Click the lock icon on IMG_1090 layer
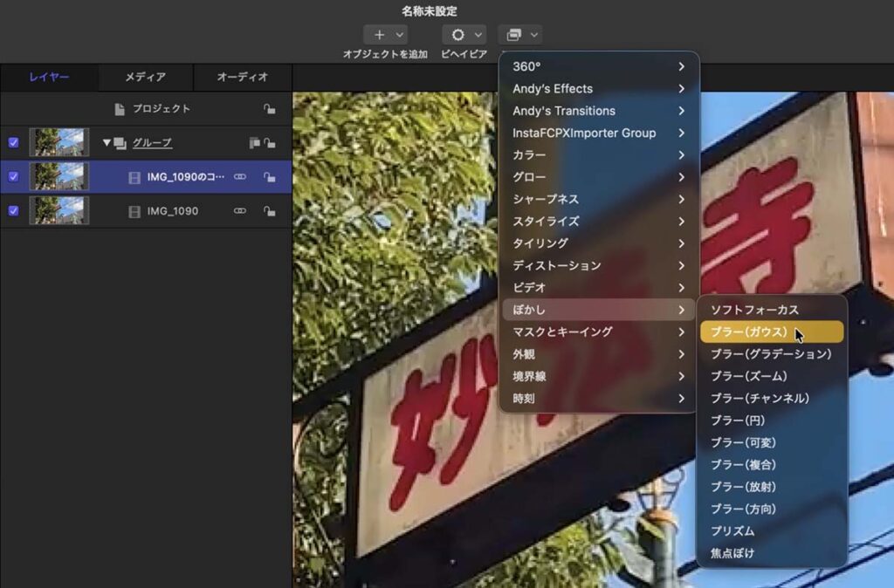Viewport: 894px width, 588px height. 270,211
